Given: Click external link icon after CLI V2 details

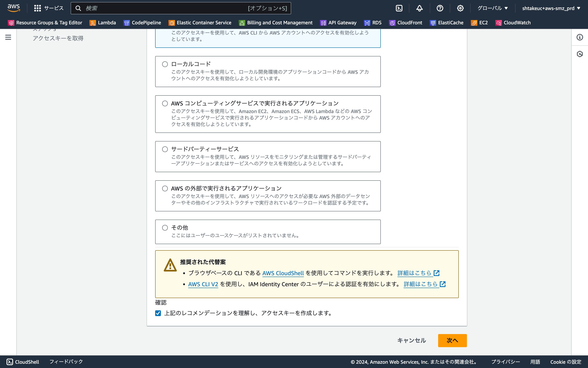Looking at the screenshot, I should 443,284.
